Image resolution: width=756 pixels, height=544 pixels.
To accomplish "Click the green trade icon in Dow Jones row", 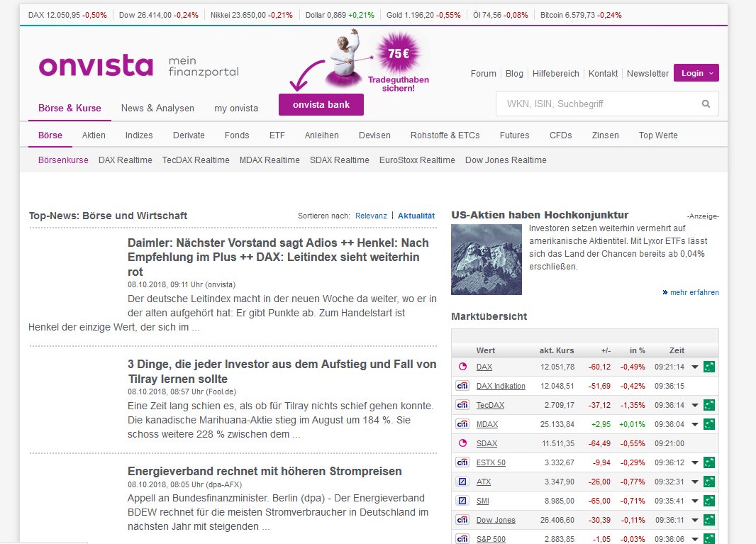I will pyautogui.click(x=708, y=520).
